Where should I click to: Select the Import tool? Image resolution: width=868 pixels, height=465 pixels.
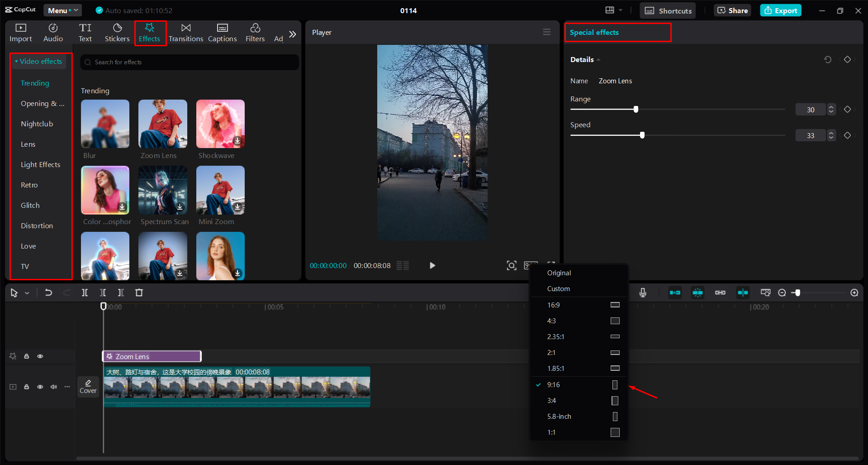point(20,32)
